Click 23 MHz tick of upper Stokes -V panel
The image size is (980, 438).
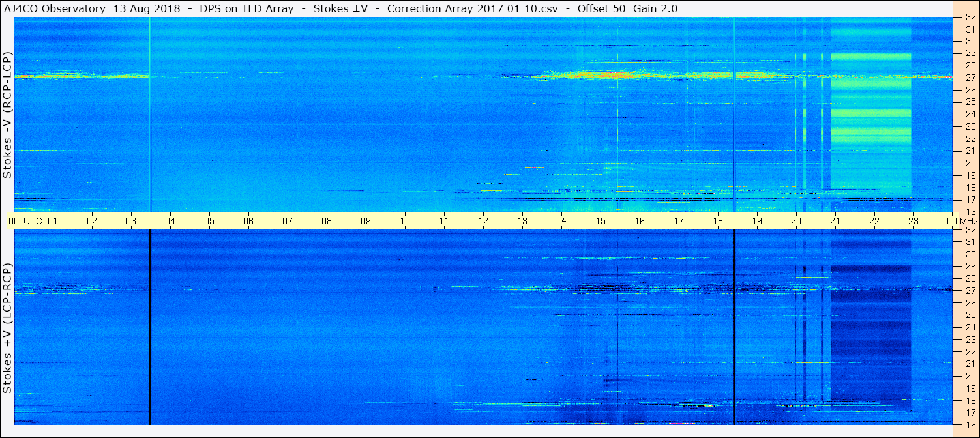tap(970, 126)
